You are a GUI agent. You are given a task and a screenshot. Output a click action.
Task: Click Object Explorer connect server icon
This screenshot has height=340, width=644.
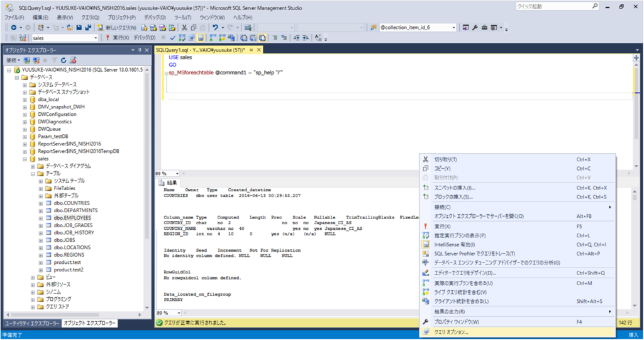[26, 60]
